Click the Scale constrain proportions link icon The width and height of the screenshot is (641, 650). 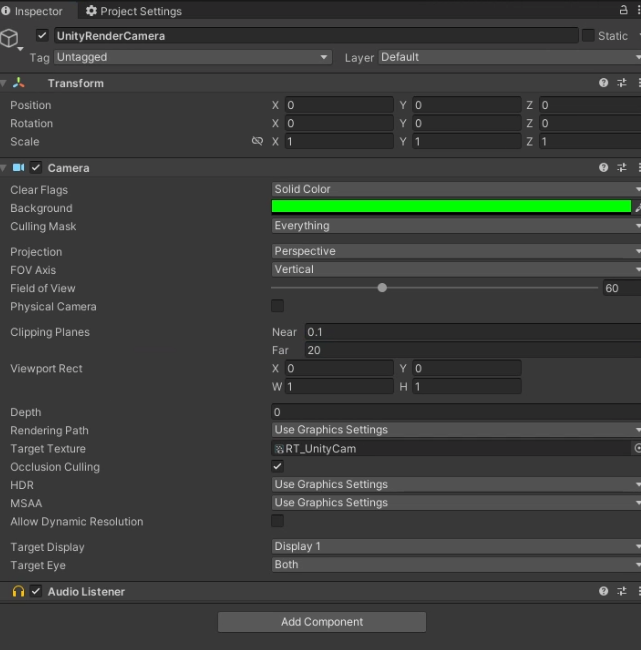(257, 141)
